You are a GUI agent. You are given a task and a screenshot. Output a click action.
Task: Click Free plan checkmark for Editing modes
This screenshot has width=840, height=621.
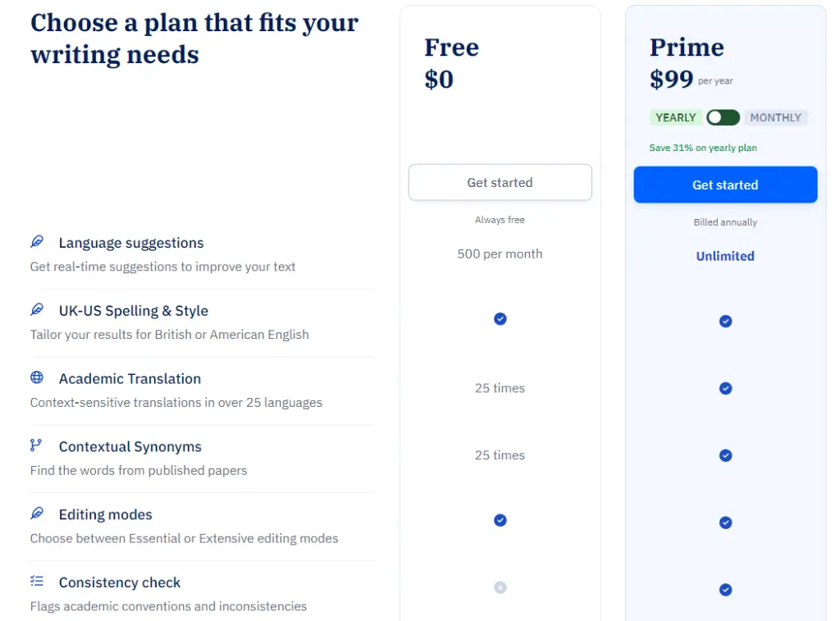point(500,520)
